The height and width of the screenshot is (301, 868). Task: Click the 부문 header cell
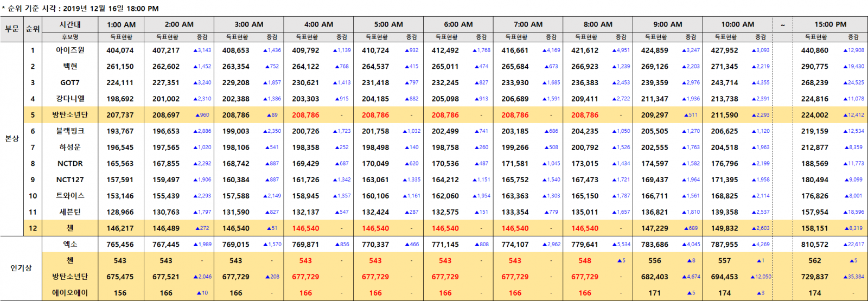[x=12, y=29]
